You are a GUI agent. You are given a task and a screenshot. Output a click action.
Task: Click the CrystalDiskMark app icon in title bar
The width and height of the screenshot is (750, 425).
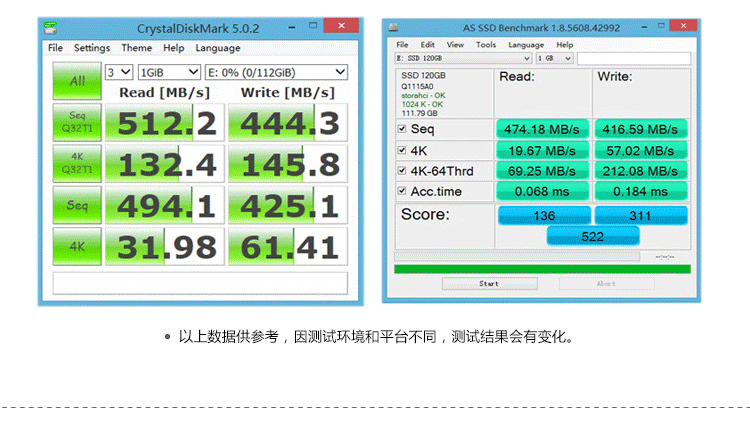click(x=50, y=28)
